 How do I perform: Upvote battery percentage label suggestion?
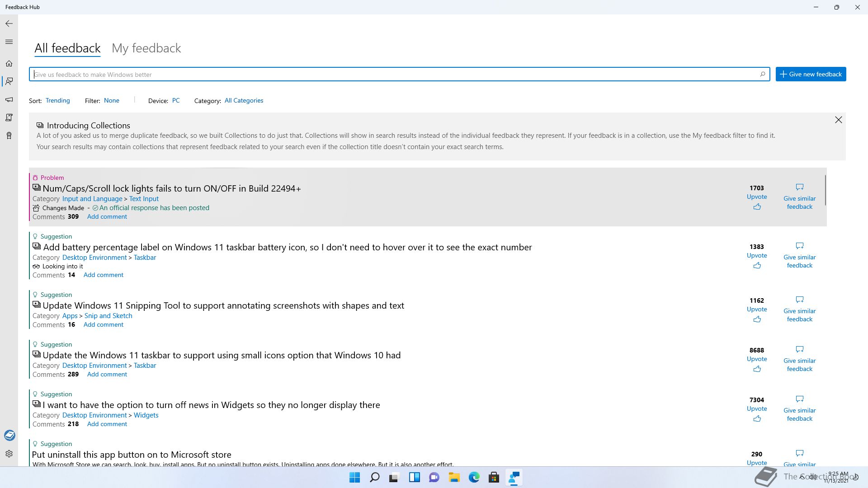[x=757, y=260]
